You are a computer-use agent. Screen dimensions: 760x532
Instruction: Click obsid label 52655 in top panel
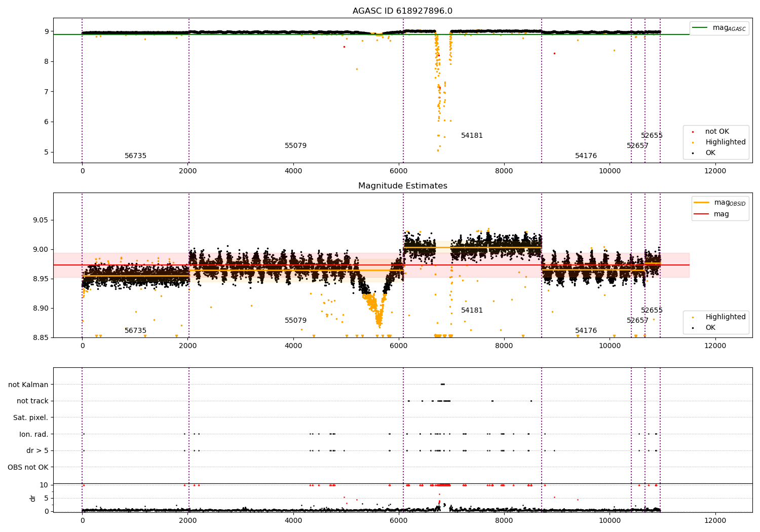coord(652,136)
